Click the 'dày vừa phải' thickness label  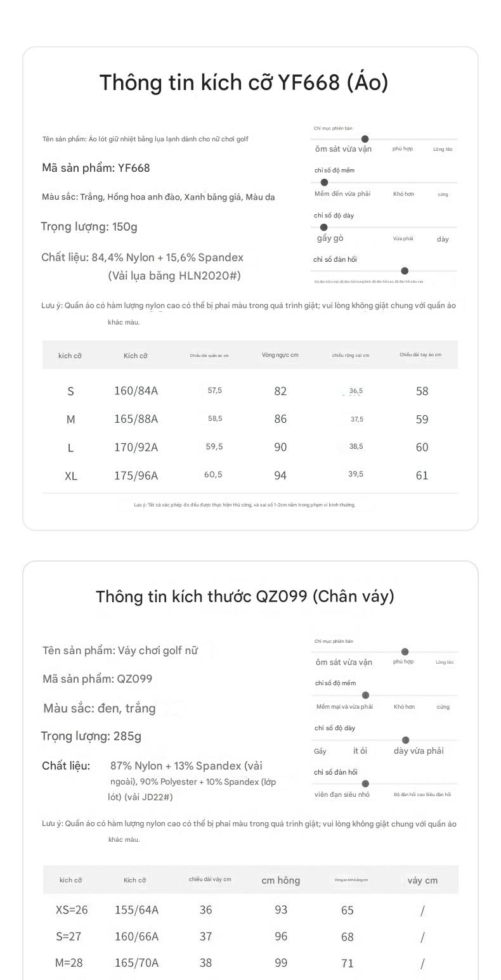(x=419, y=751)
